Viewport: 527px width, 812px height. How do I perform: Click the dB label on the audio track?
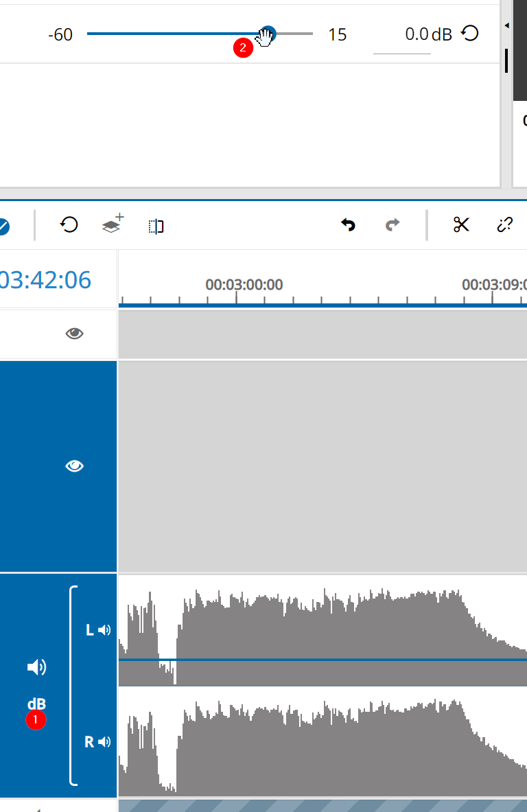pyautogui.click(x=36, y=704)
